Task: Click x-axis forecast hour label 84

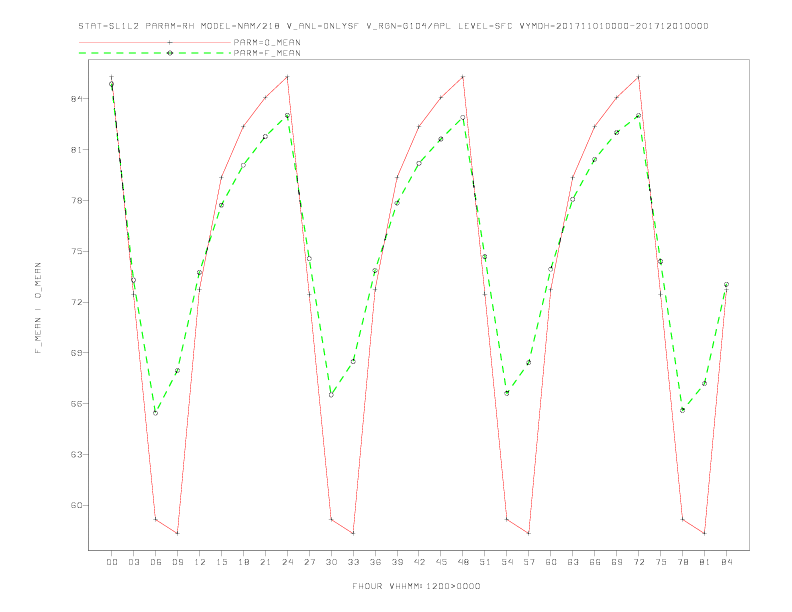Action: pos(726,562)
